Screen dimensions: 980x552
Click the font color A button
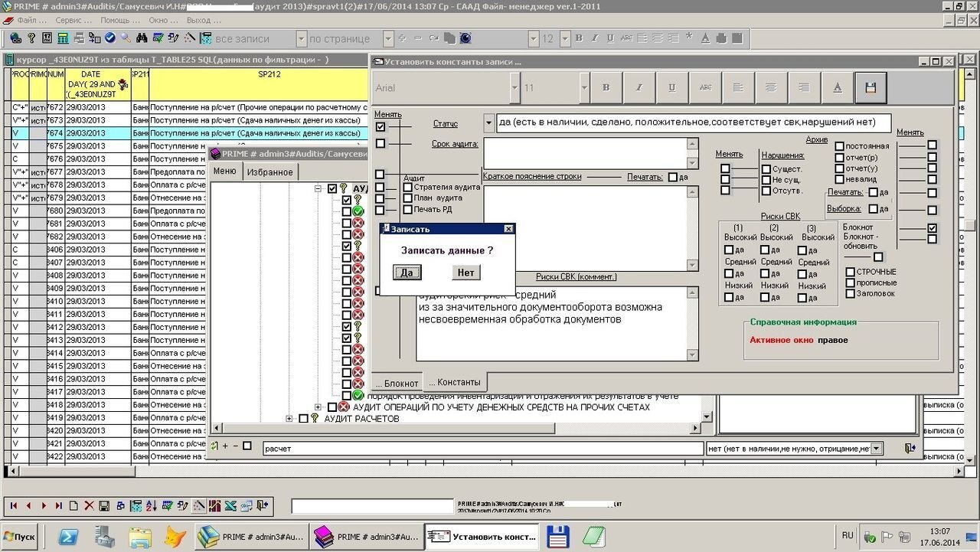[838, 88]
